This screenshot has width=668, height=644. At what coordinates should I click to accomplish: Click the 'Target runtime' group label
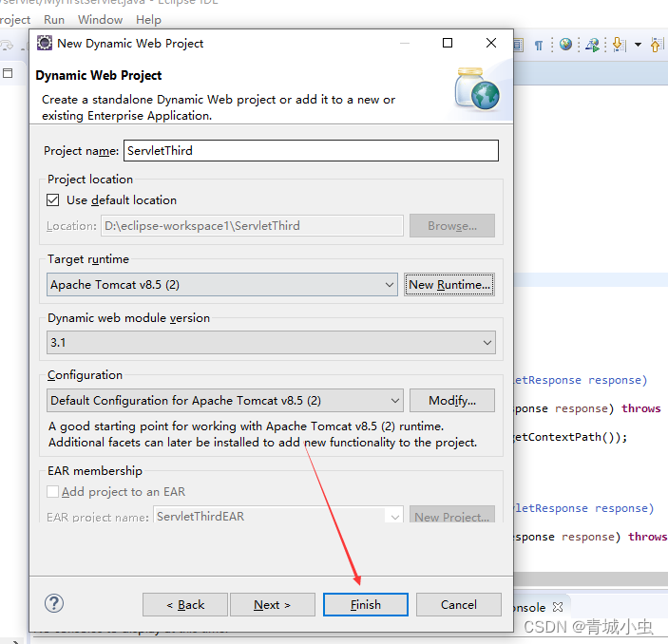(88, 259)
